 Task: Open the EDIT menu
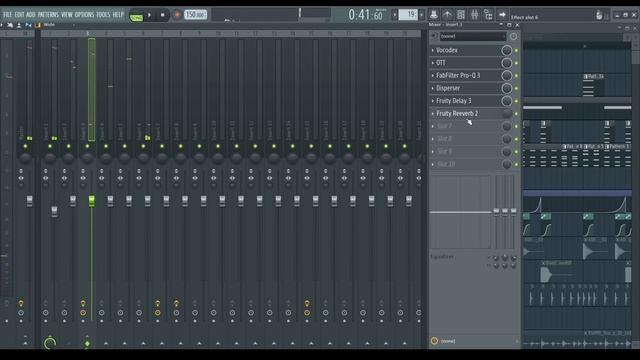point(19,15)
